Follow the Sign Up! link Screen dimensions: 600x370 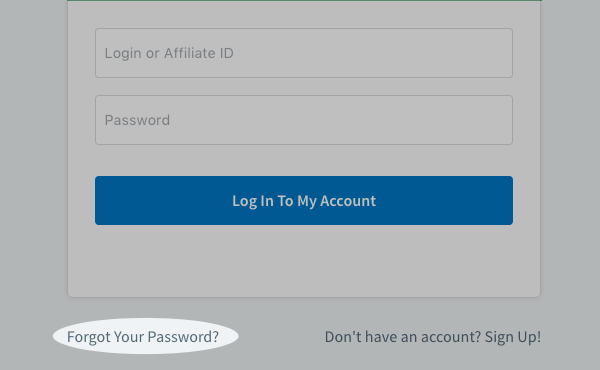click(513, 337)
